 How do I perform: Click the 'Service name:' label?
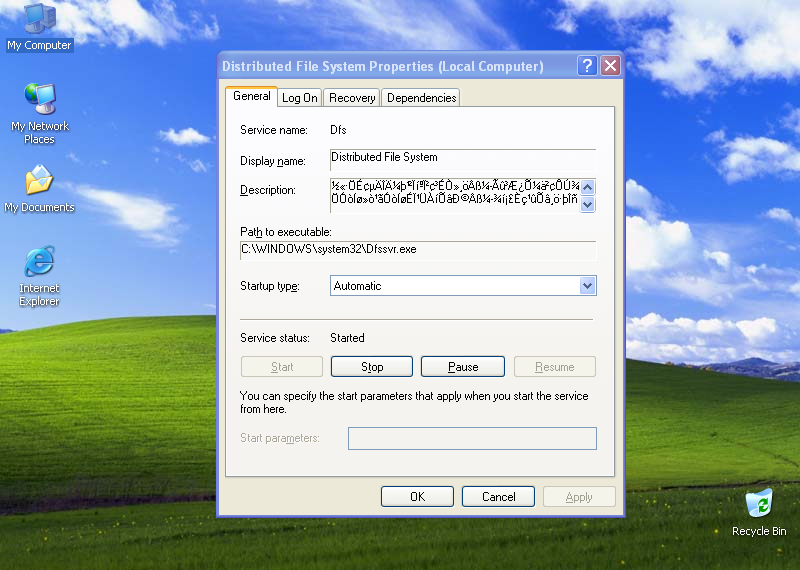(274, 130)
